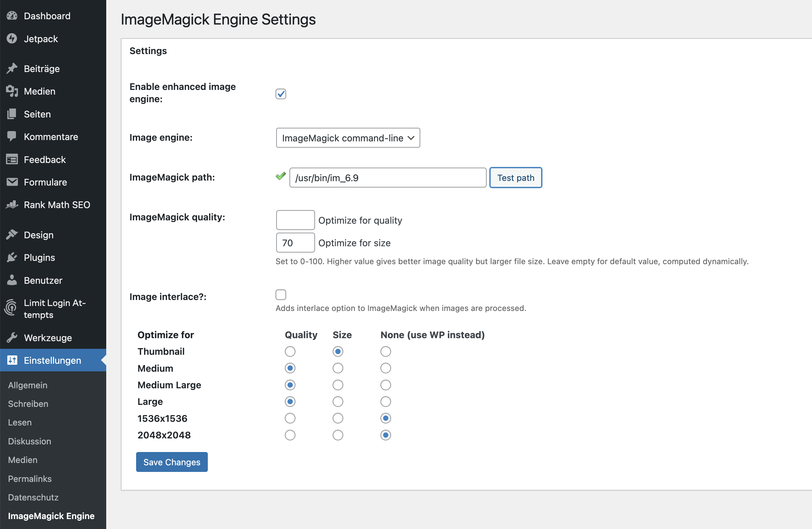Click the Optimize for quality input field
This screenshot has height=529, width=812.
295,220
